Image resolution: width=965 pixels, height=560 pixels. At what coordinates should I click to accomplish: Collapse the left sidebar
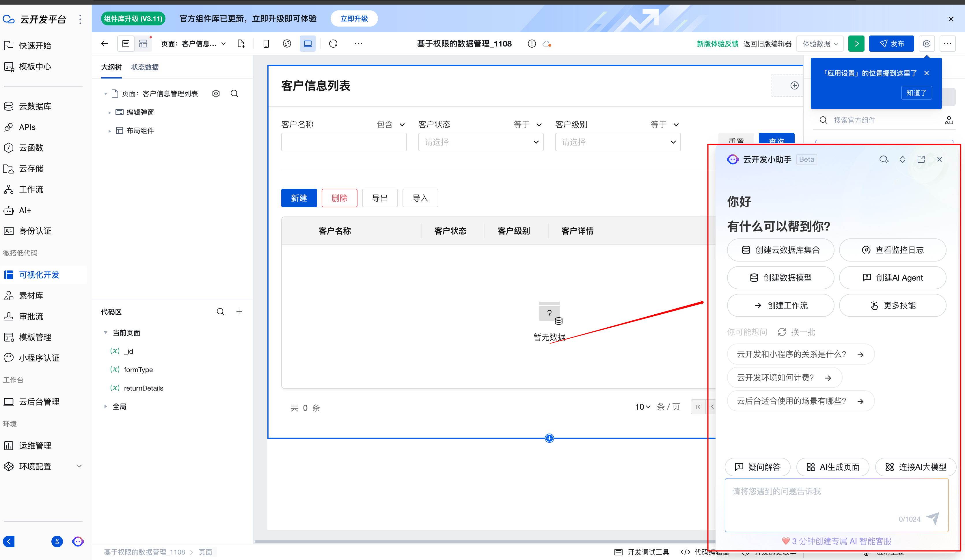click(x=9, y=541)
